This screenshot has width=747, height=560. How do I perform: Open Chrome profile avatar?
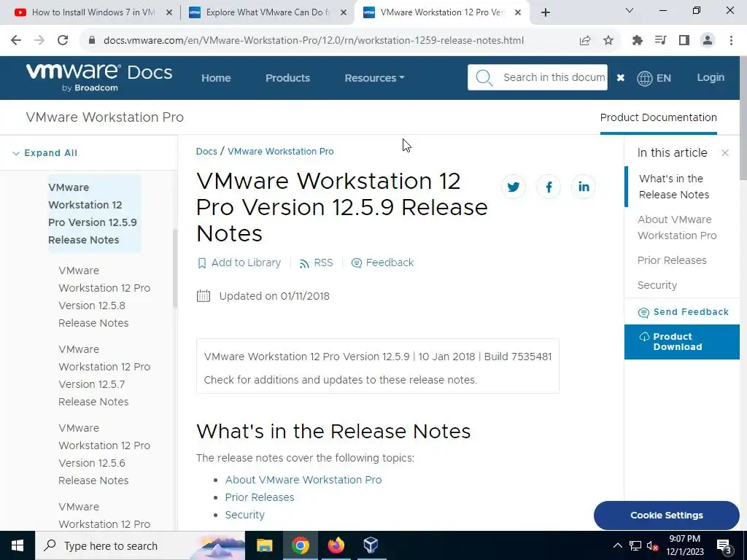(708, 41)
